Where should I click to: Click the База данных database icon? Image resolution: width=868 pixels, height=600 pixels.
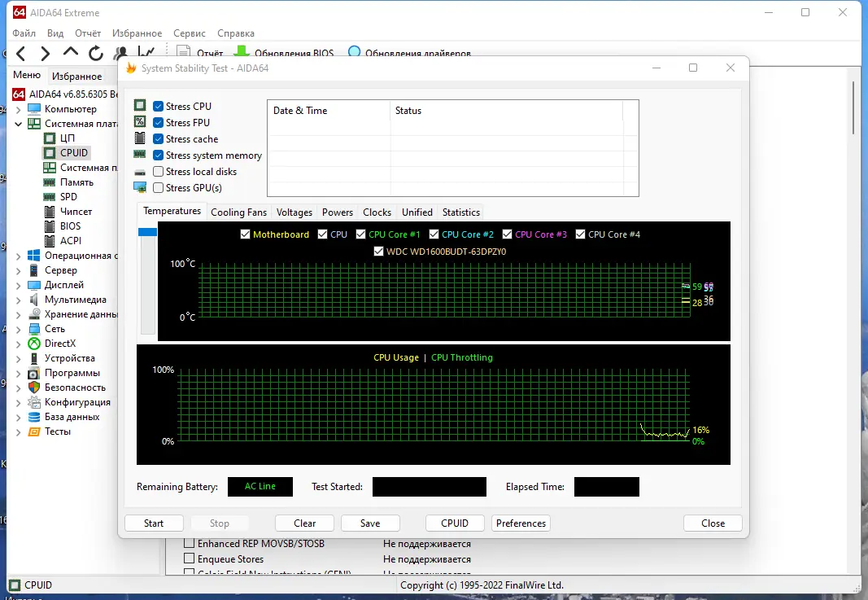[34, 417]
